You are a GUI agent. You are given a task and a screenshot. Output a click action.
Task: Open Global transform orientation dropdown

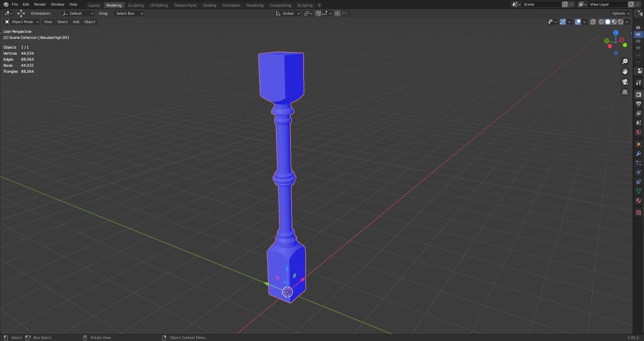click(x=287, y=13)
